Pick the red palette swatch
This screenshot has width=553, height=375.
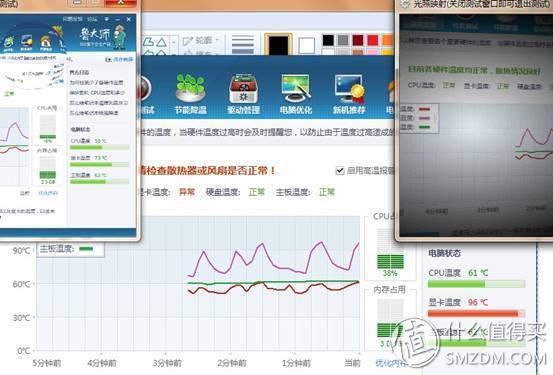tap(372, 40)
